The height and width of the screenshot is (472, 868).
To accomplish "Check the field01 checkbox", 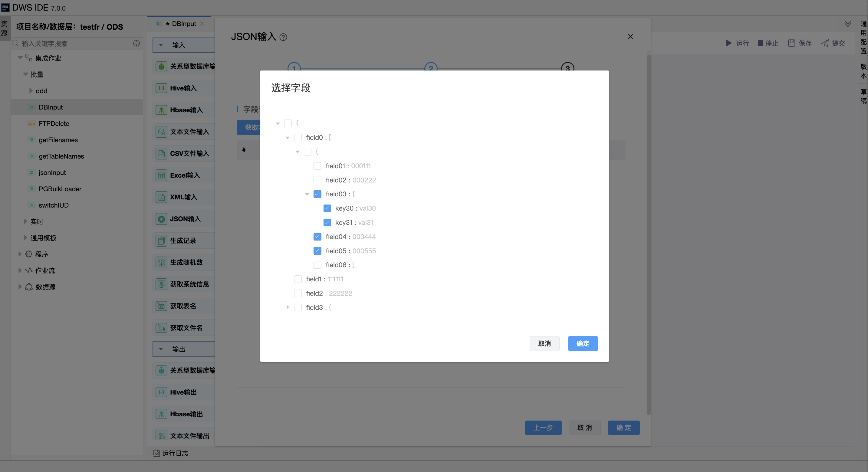I will (x=317, y=166).
